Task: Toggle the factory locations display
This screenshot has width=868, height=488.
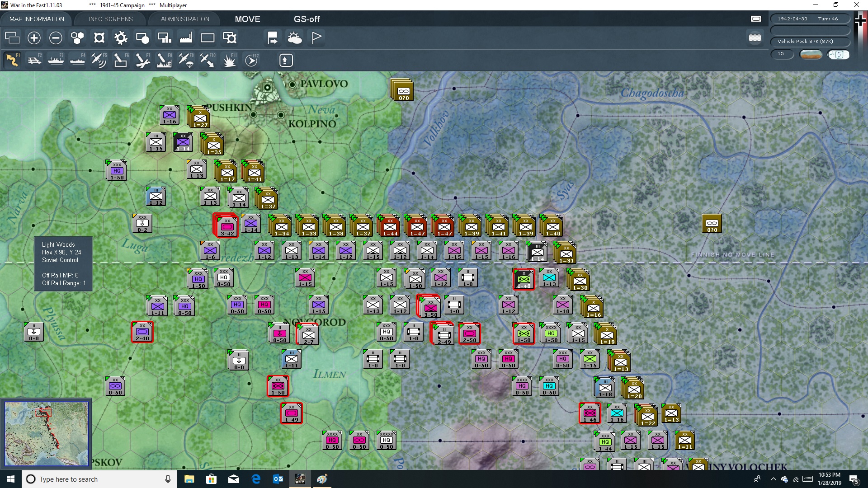Action: click(186, 38)
